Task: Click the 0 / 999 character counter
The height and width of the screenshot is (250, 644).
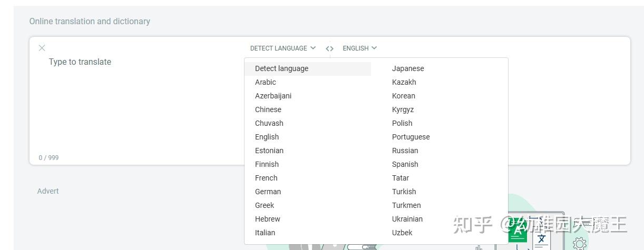Action: 48,157
